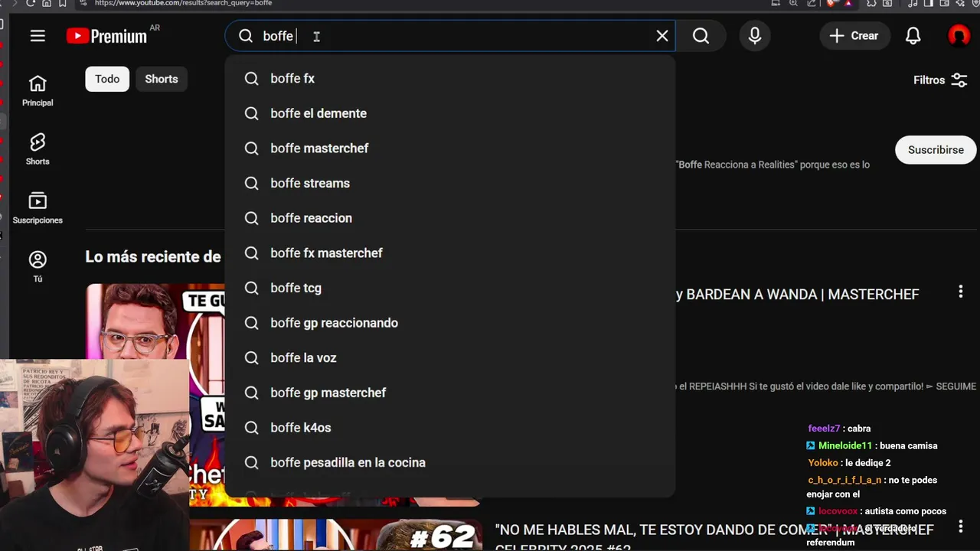Screen dimensions: 980x551
Task: Open the Tú profile section
Action: tap(38, 266)
